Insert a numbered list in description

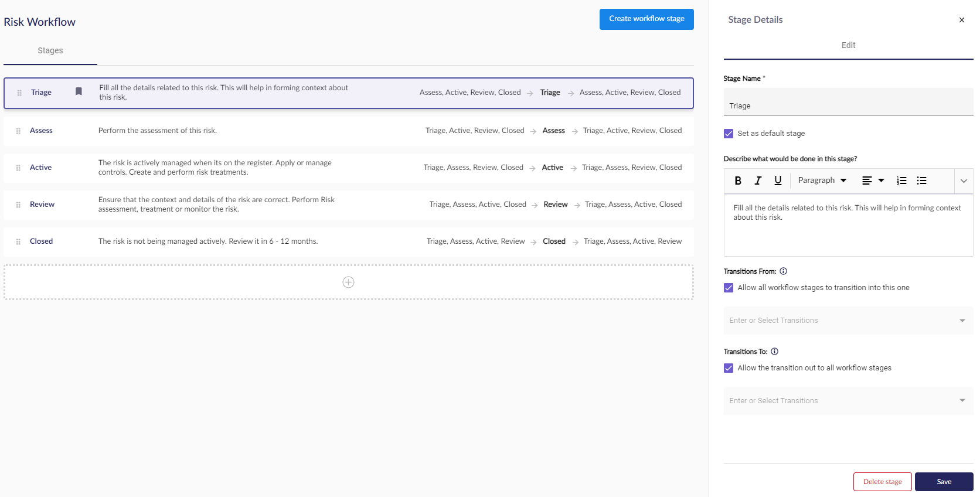(901, 181)
